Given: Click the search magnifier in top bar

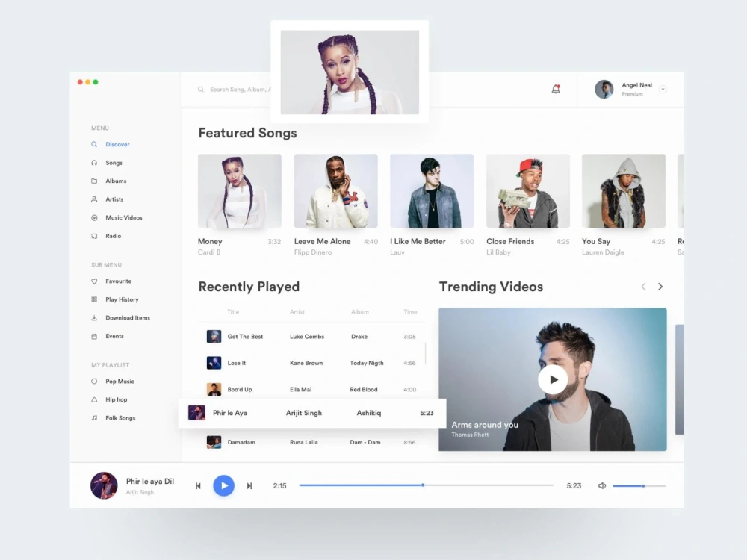Looking at the screenshot, I should click(201, 90).
